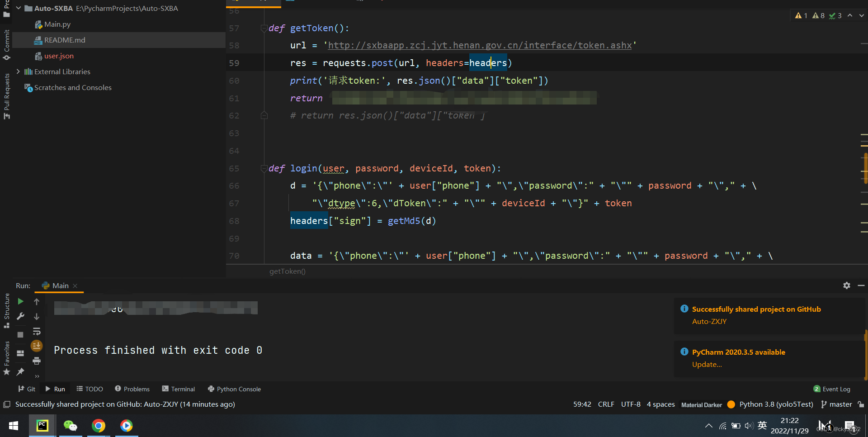Click line:column indicator 59:42

point(582,404)
